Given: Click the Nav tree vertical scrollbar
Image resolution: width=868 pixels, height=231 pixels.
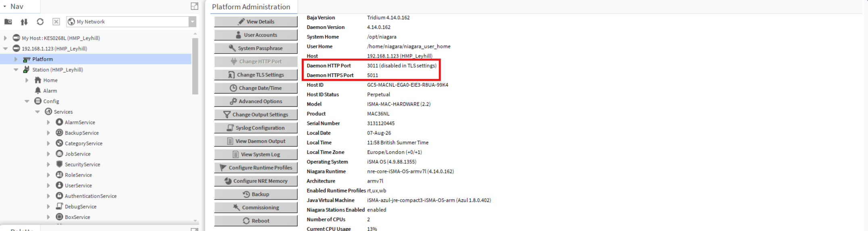Looking at the screenshot, I should 195,66.
